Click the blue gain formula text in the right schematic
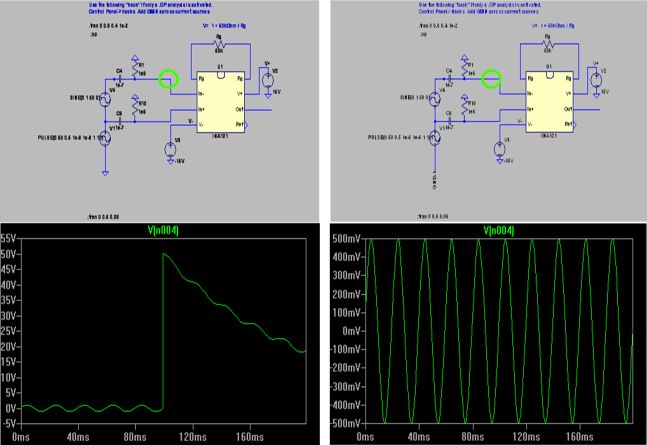Screen dimensions: 647x445 pos(553,26)
